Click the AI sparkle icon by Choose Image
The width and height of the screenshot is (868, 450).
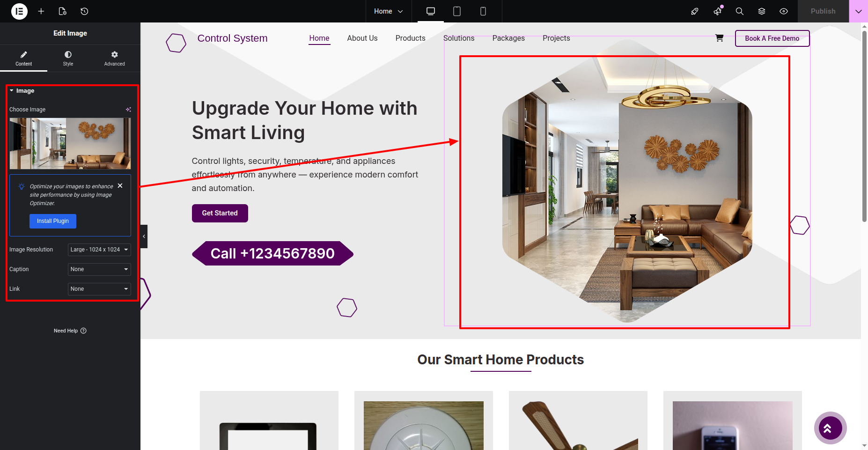128,110
